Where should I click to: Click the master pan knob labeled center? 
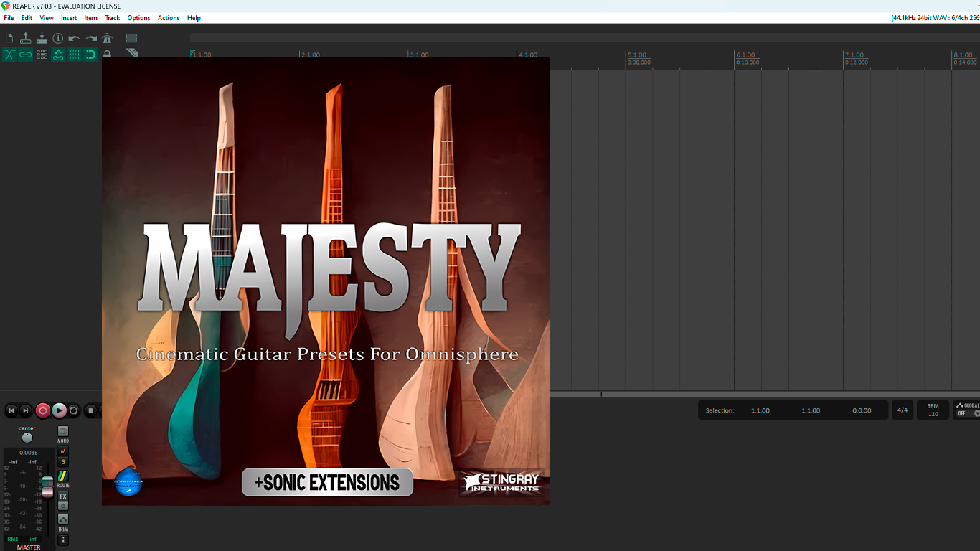tap(27, 438)
